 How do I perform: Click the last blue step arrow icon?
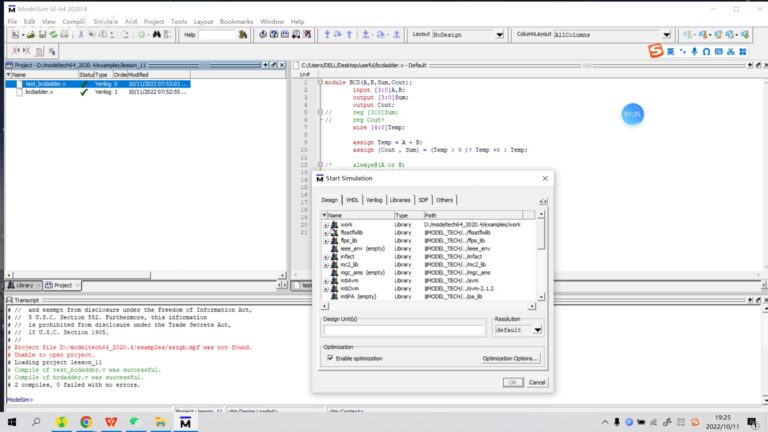point(397,34)
